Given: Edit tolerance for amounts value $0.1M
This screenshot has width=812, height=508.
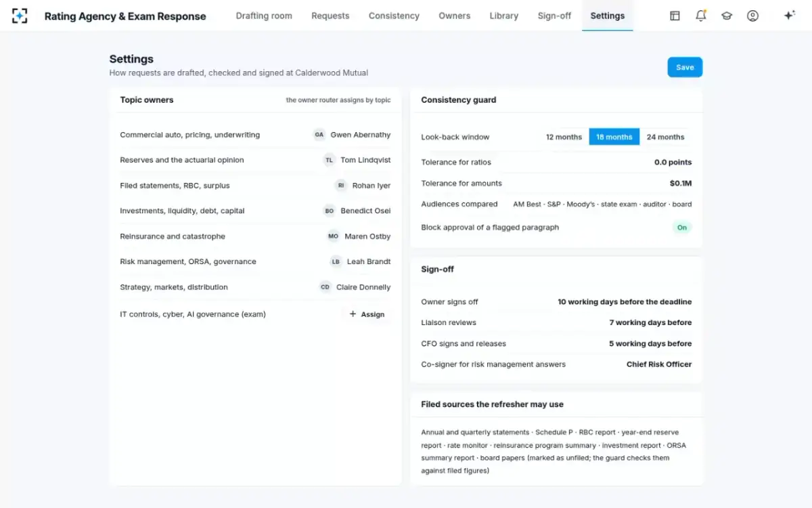Looking at the screenshot, I should [x=681, y=184].
